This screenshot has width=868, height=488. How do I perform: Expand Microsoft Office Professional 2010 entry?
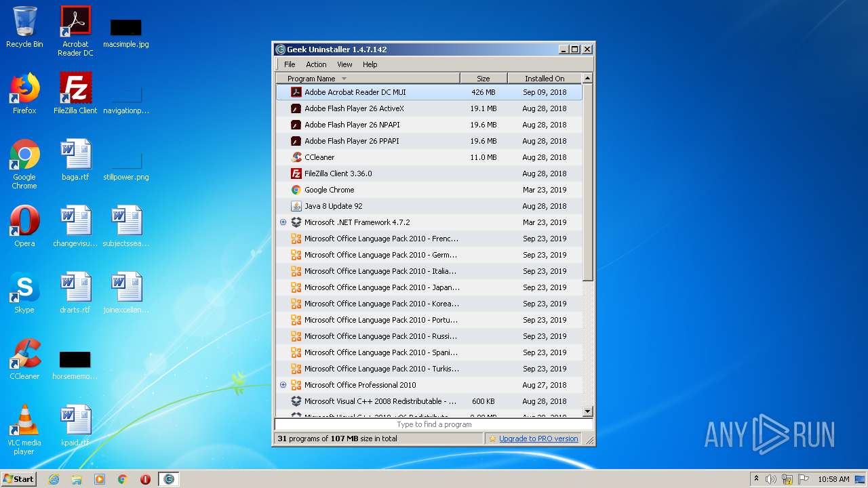(x=283, y=385)
